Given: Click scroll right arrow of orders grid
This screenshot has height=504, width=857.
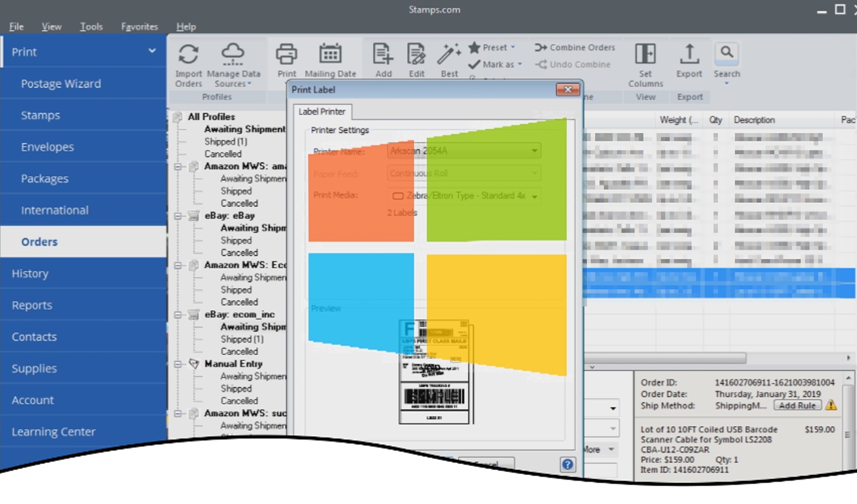Looking at the screenshot, I should pyautogui.click(x=848, y=358).
